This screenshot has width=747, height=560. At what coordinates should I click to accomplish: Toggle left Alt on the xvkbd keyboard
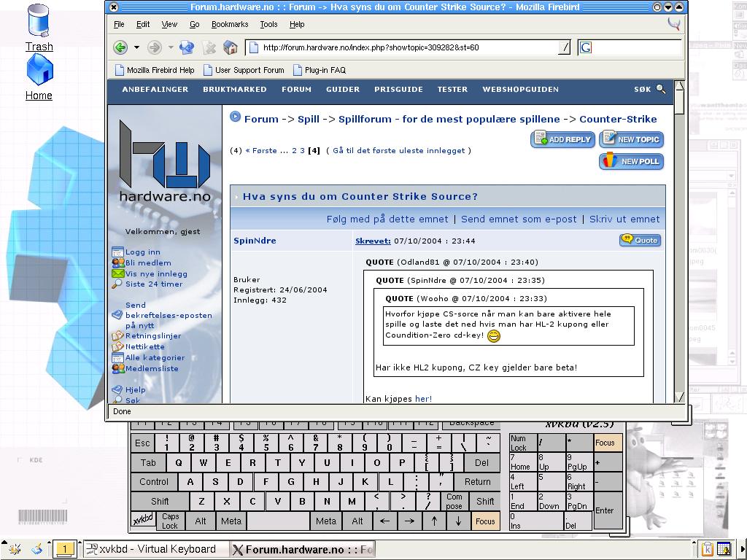click(x=200, y=521)
